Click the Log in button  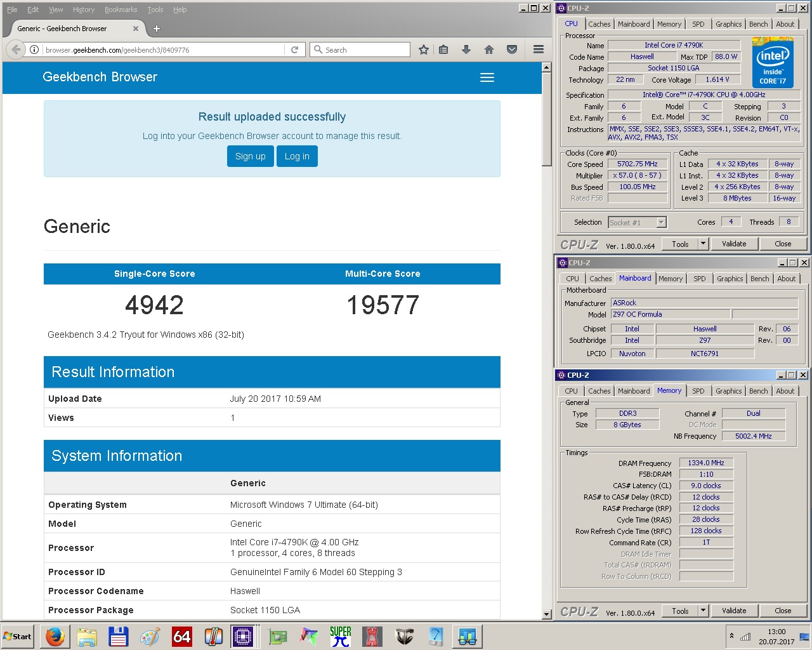pos(297,156)
